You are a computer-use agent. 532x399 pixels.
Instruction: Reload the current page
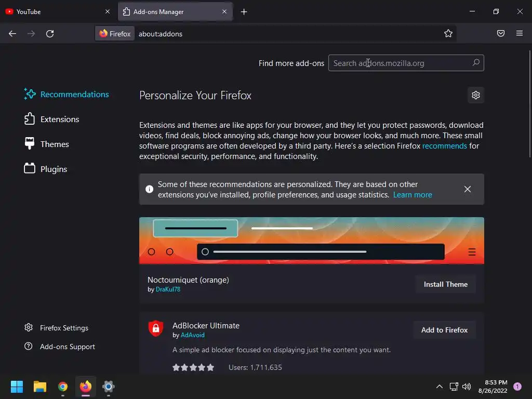point(50,34)
